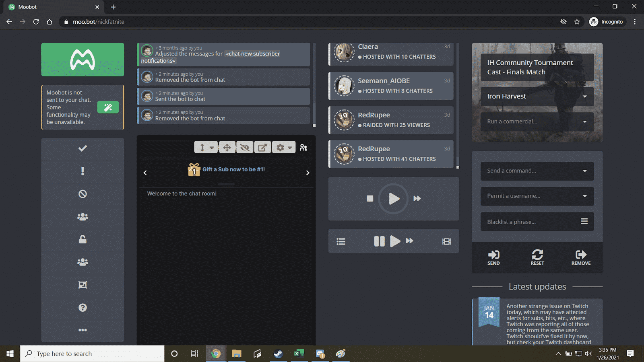Open the chat gear settings dropdown
Screen dimensions: 644x362
click(284, 147)
